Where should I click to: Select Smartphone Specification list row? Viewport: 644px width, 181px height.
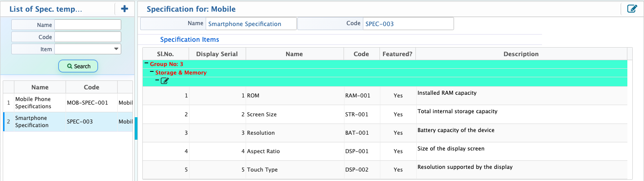point(68,122)
